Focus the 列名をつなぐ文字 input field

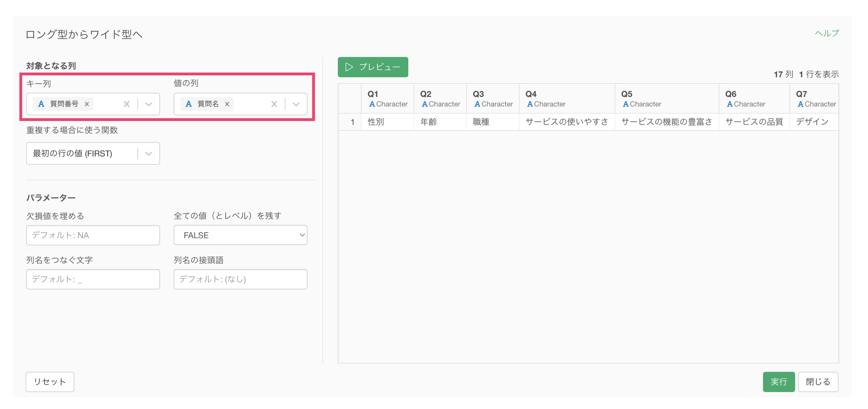coord(93,279)
